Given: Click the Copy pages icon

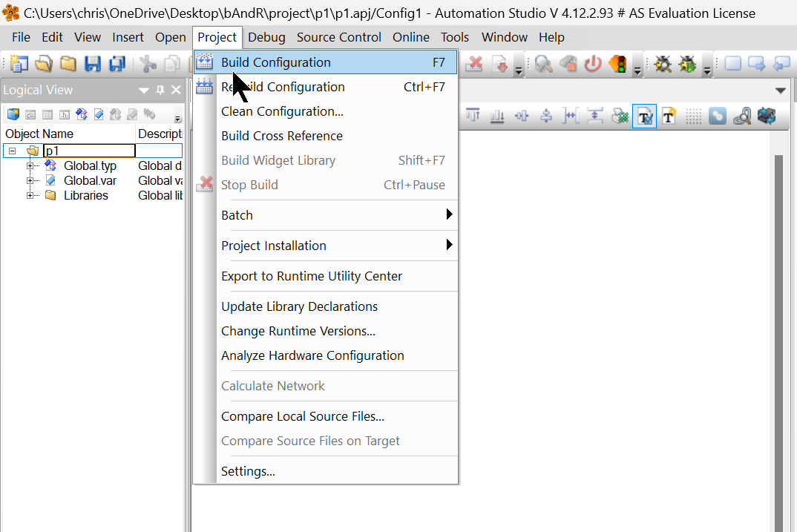Looking at the screenshot, I should (x=172, y=64).
